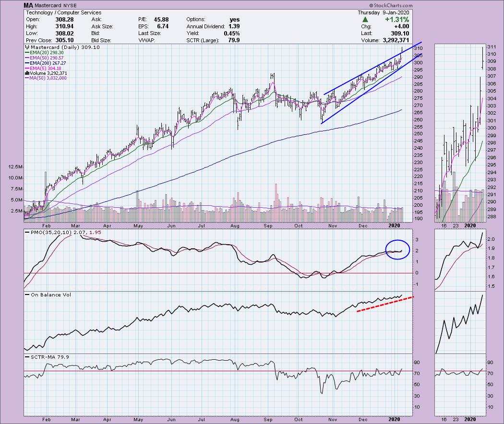Click the SCTR (Large) value 79.9 in header

click(234, 40)
